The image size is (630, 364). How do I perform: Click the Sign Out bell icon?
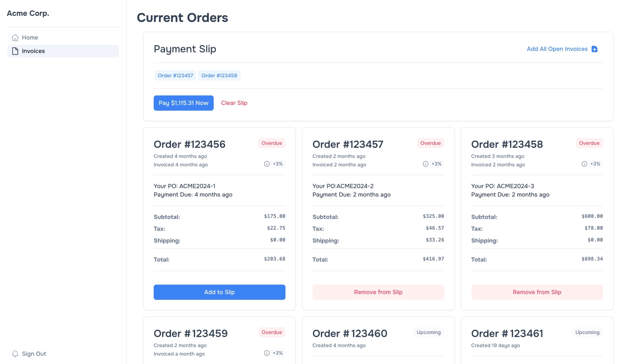coord(15,354)
